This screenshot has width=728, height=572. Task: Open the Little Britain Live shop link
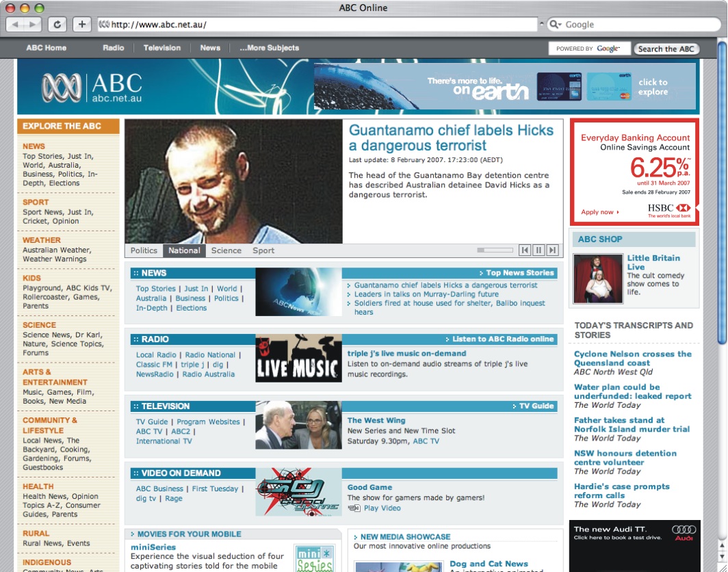coord(653,262)
